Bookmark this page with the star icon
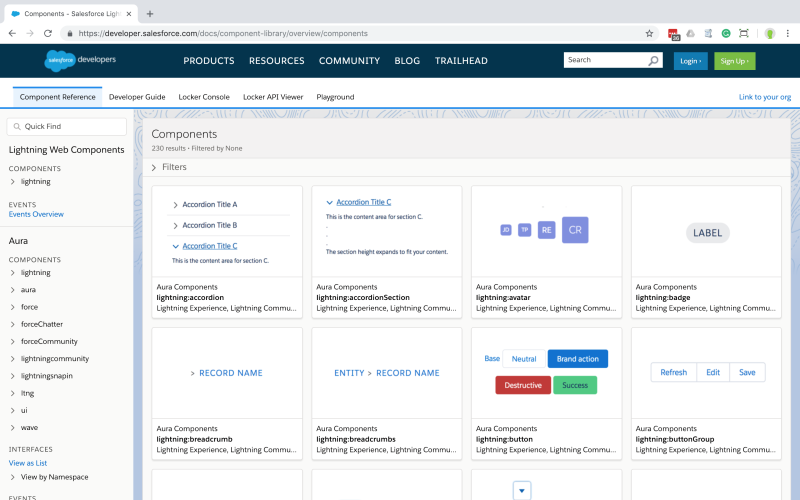This screenshot has height=500, width=800. [649, 33]
